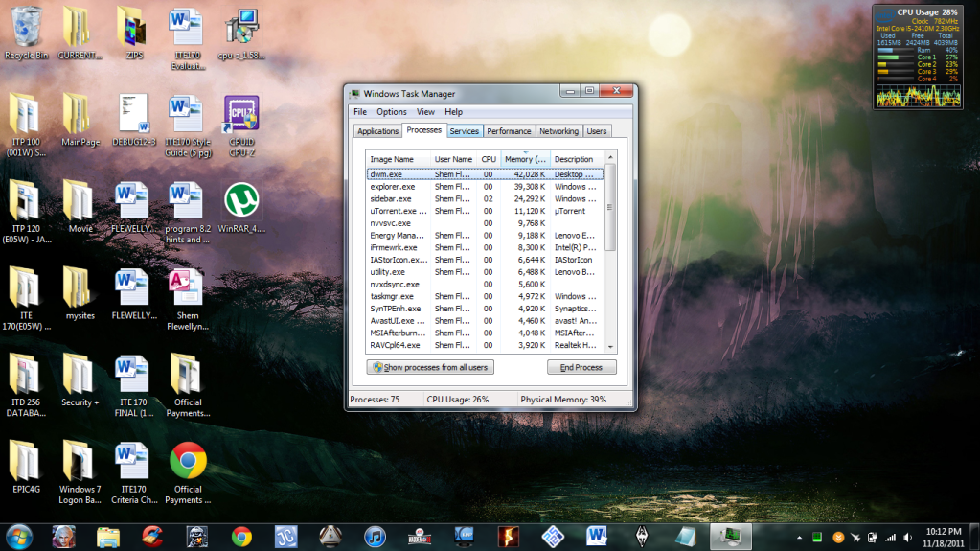Image resolution: width=980 pixels, height=551 pixels.
Task: Open the Security + folder
Action: (80, 380)
